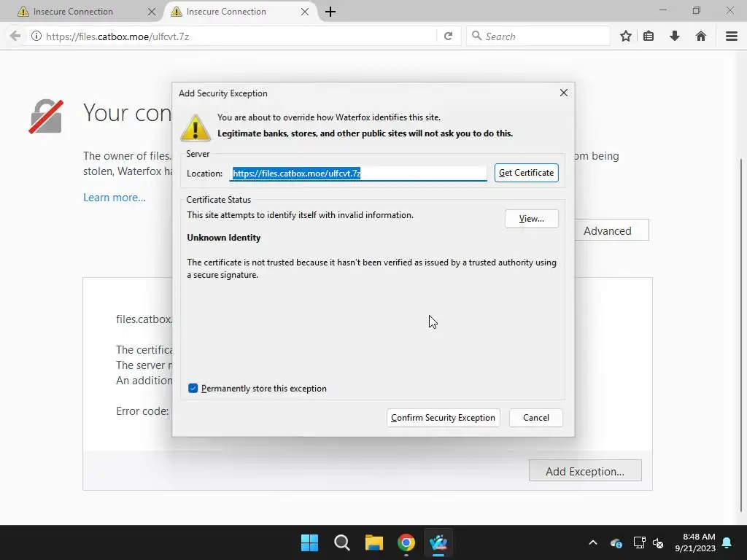Click the 'Certificate Status' group label
This screenshot has width=747, height=560.
tap(219, 200)
